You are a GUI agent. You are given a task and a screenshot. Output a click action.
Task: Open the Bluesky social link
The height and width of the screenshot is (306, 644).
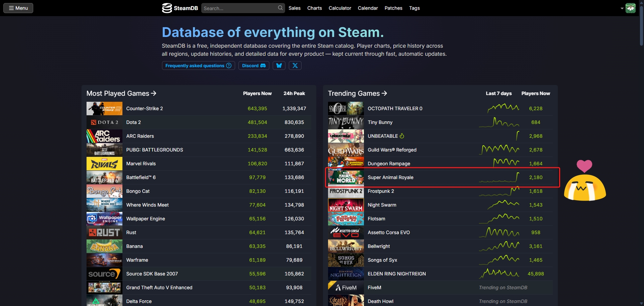(x=279, y=65)
